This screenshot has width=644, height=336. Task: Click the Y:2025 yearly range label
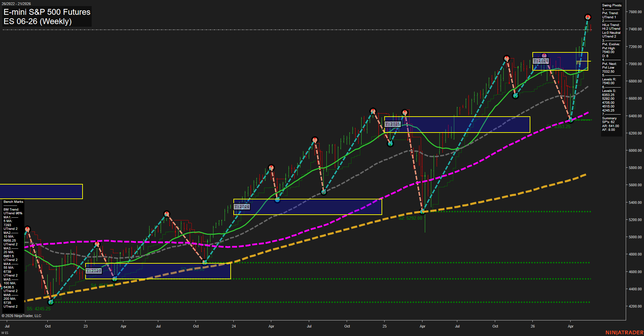point(393,124)
